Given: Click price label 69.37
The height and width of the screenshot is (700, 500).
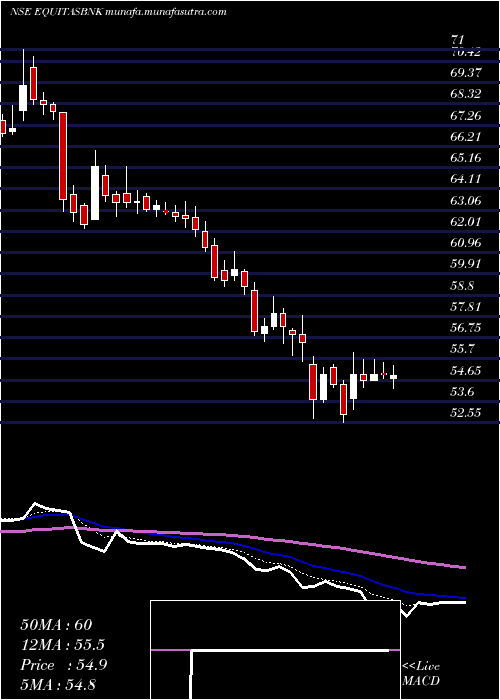Looking at the screenshot, I should (466, 73).
